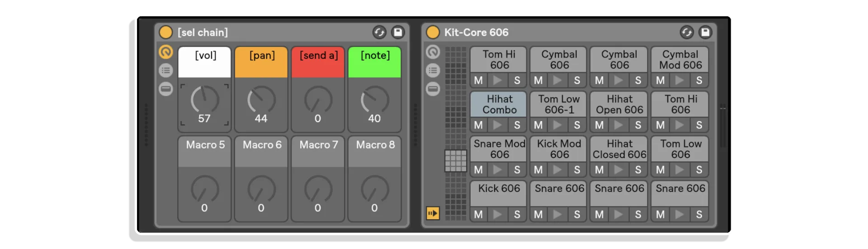Click the [pan] macro knob showing 44
Image resolution: width=868 pixels, height=249 pixels.
(x=261, y=100)
